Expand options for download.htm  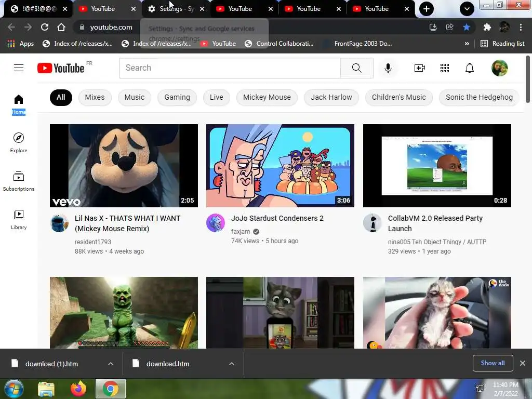pyautogui.click(x=232, y=364)
